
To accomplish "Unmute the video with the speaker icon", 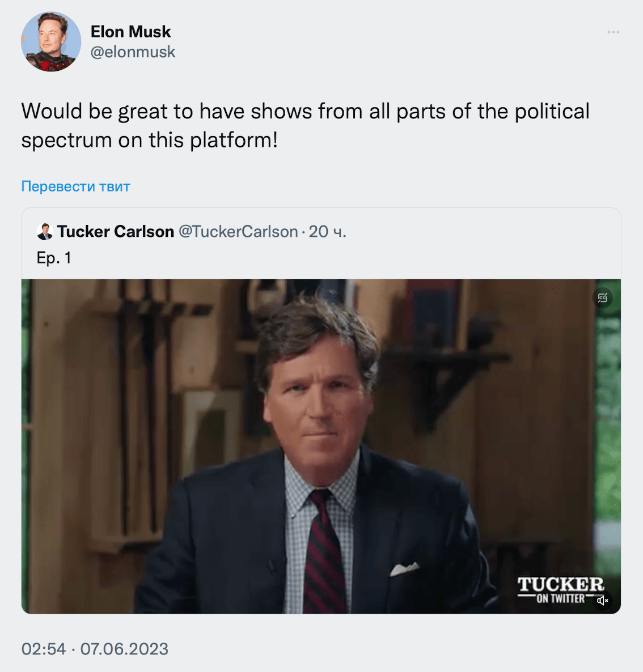I will (602, 601).
